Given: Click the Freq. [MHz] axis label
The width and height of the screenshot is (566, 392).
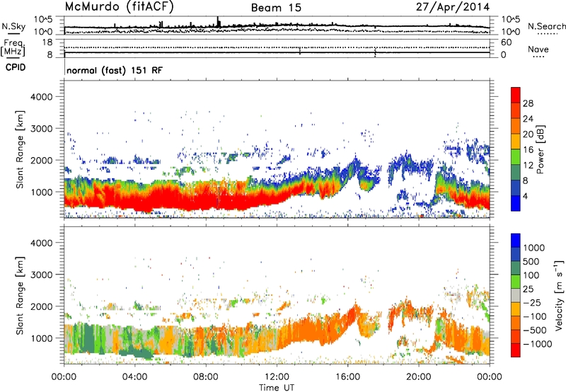Looking at the screenshot, I should pos(13,48).
